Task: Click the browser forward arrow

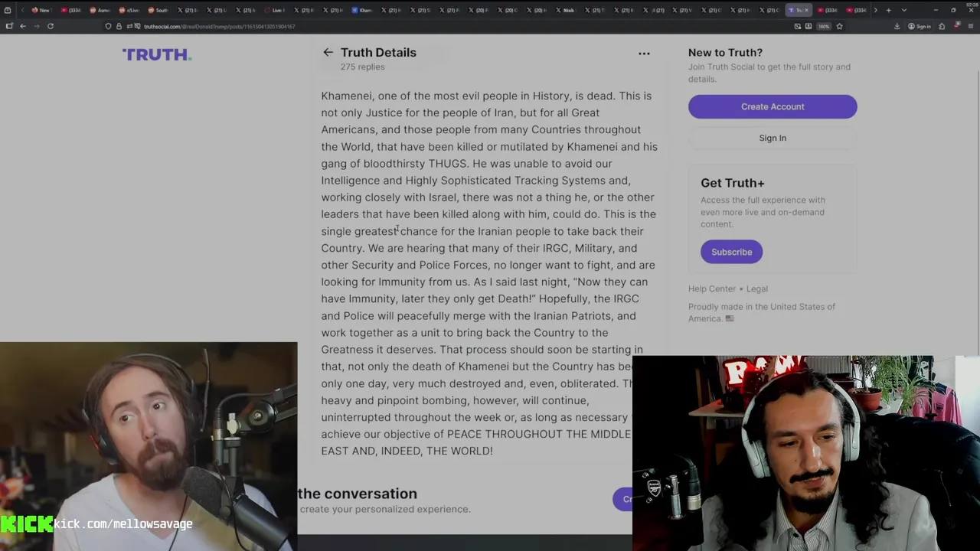Action: 37,26
